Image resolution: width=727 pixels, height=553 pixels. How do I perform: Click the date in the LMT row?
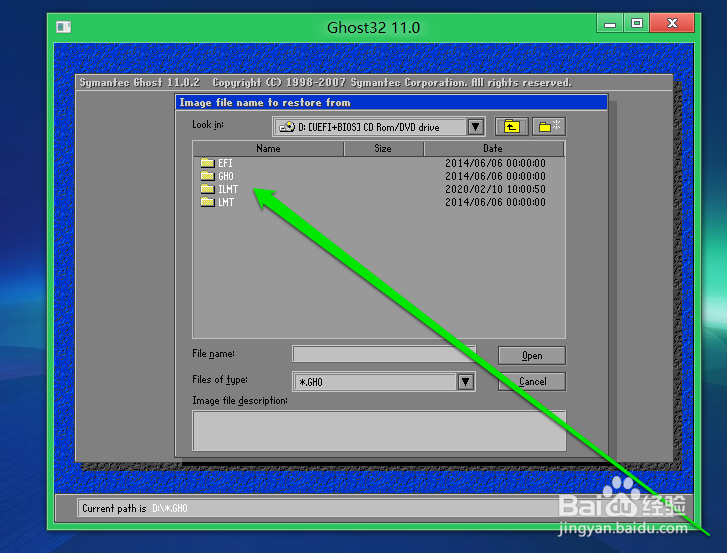click(495, 202)
